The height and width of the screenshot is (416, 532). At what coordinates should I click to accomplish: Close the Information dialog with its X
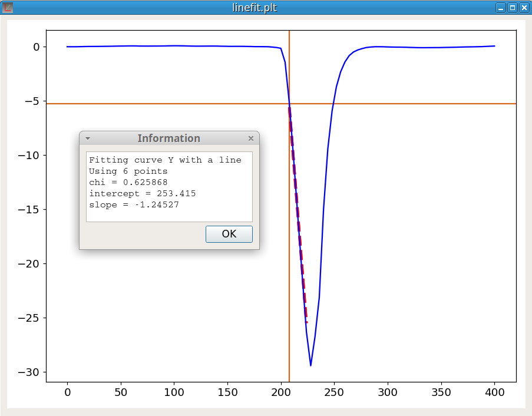pos(251,138)
